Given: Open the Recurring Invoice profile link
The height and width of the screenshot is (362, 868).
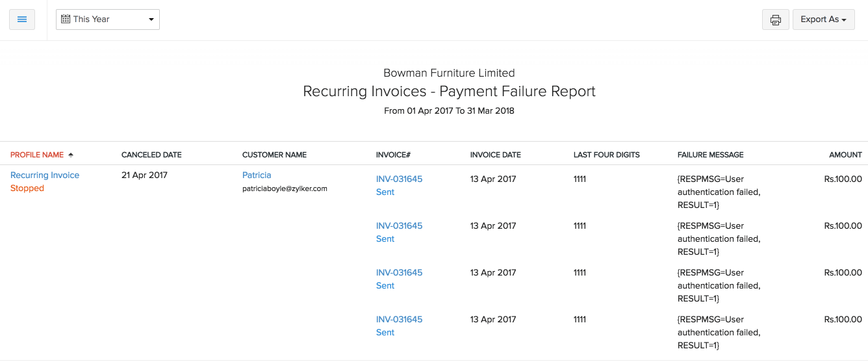Looking at the screenshot, I should (45, 175).
